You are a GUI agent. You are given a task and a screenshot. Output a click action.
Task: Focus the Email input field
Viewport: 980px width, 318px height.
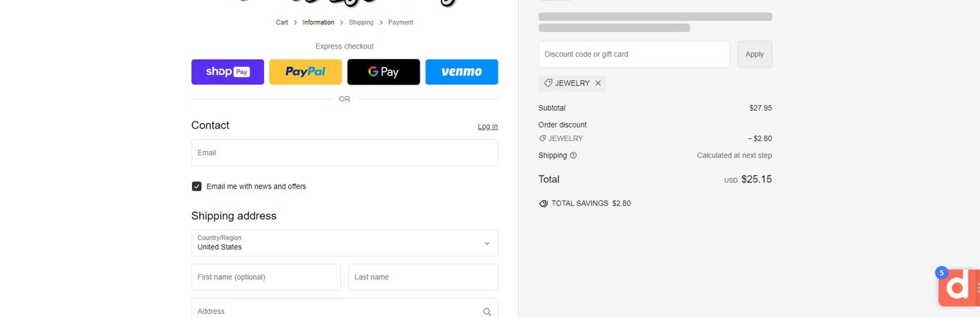[x=344, y=152]
